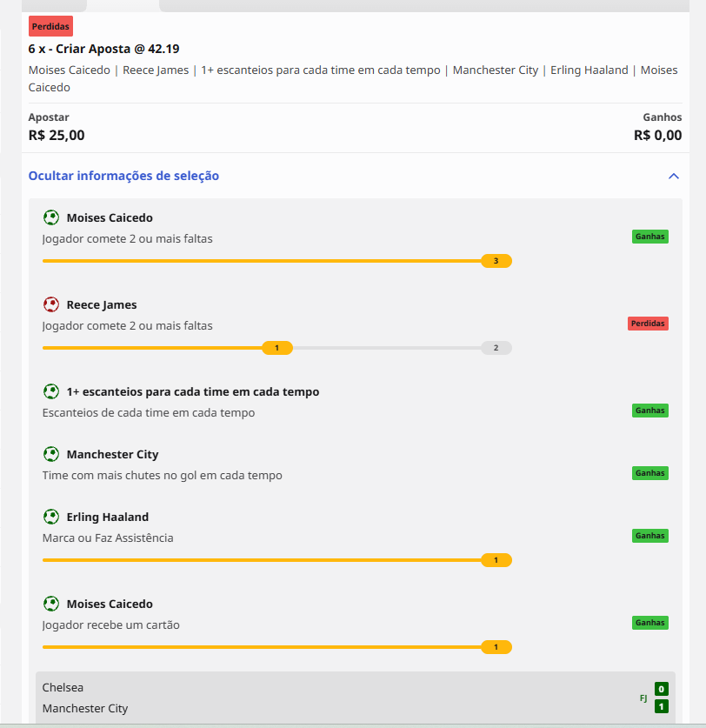Image resolution: width=706 pixels, height=728 pixels.
Task: Click the '3' marker on Caicedo fouls progress bar
Action: (496, 261)
